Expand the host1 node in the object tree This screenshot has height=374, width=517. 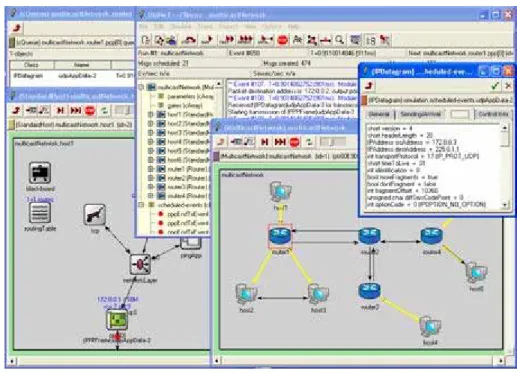click(151, 114)
